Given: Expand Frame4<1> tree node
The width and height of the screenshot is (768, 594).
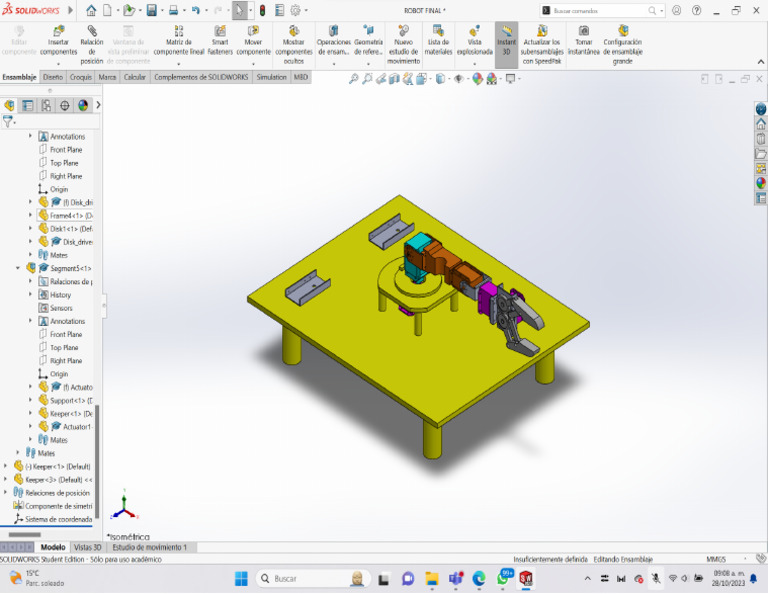Looking at the screenshot, I should coord(30,215).
